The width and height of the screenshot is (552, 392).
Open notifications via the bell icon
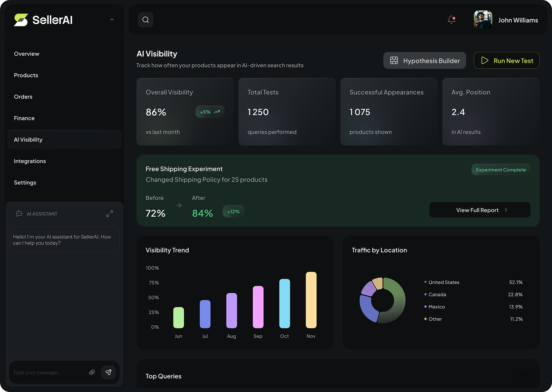(x=451, y=19)
